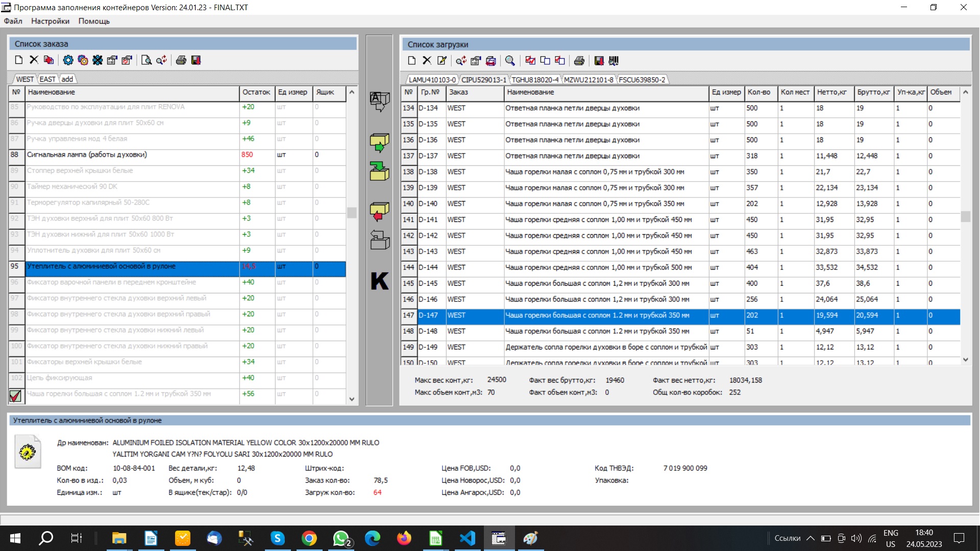Switch to the EAST order tab
Image resolution: width=980 pixels, height=551 pixels.
47,79
